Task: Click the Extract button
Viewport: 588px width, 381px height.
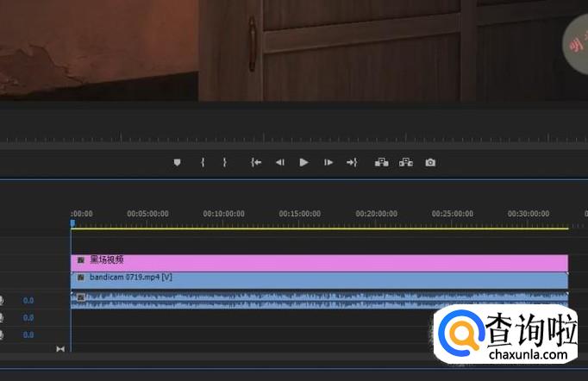Action: 406,162
